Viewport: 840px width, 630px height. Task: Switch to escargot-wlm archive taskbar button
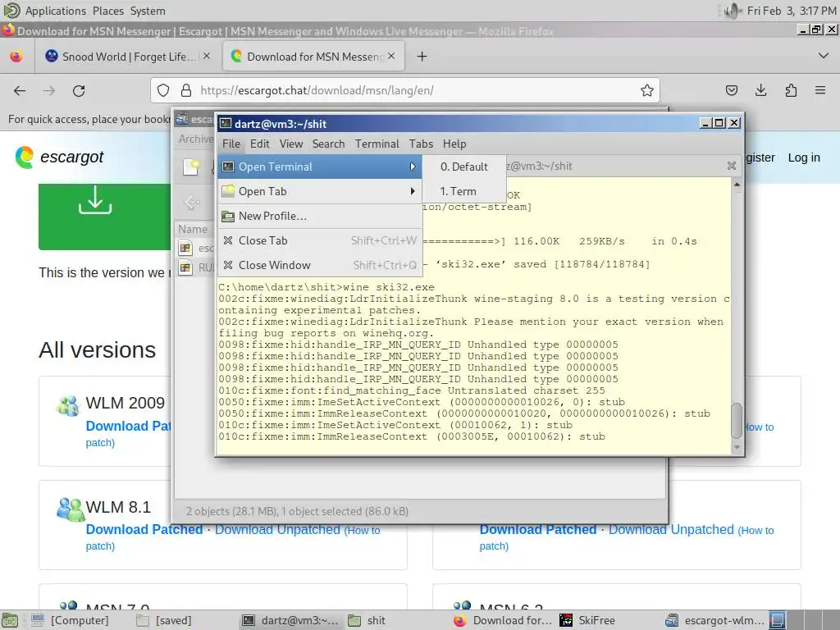pyautogui.click(x=714, y=620)
